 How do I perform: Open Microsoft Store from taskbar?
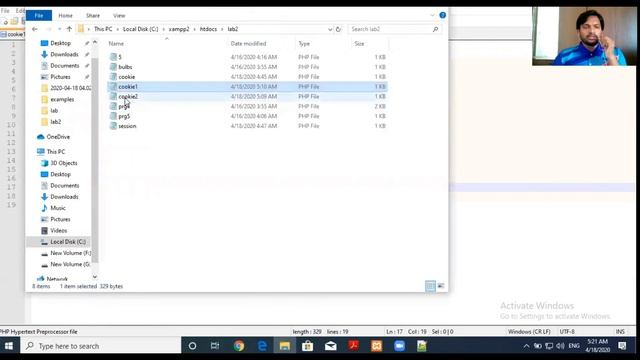click(x=307, y=346)
